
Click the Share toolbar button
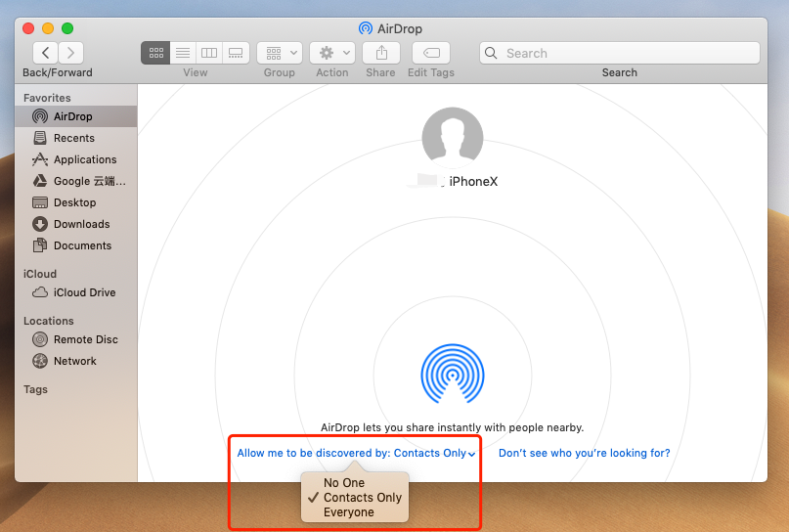381,53
